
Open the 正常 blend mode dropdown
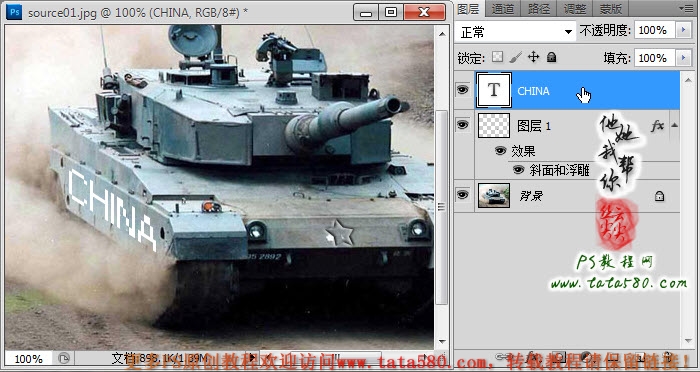pos(515,32)
